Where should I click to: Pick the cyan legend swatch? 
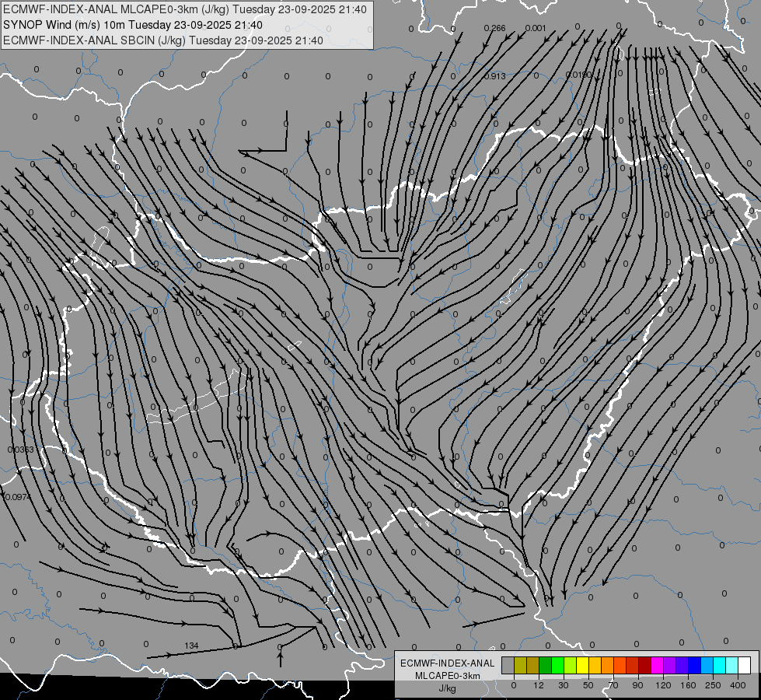pos(720,665)
